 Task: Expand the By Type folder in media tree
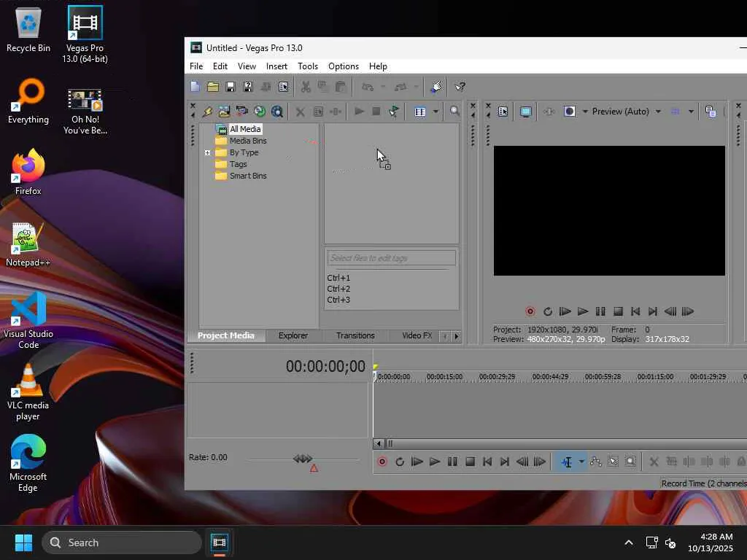[x=208, y=152]
